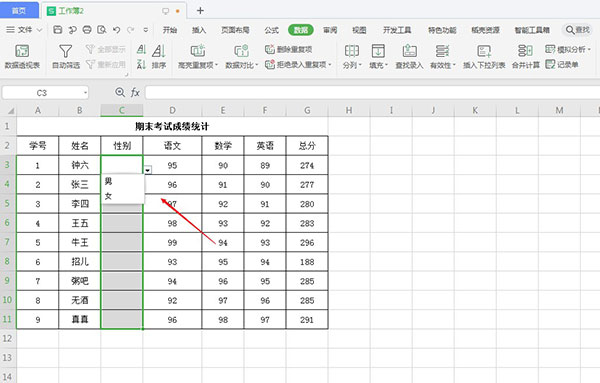The height and width of the screenshot is (383, 600).
Task: Switch to the 审阅 Review tab
Action: pyautogui.click(x=330, y=30)
